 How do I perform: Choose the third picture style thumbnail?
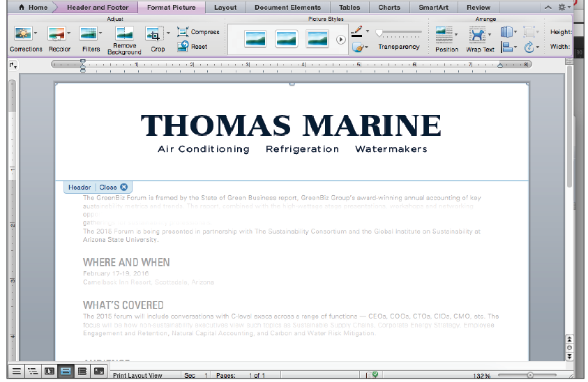coord(317,39)
